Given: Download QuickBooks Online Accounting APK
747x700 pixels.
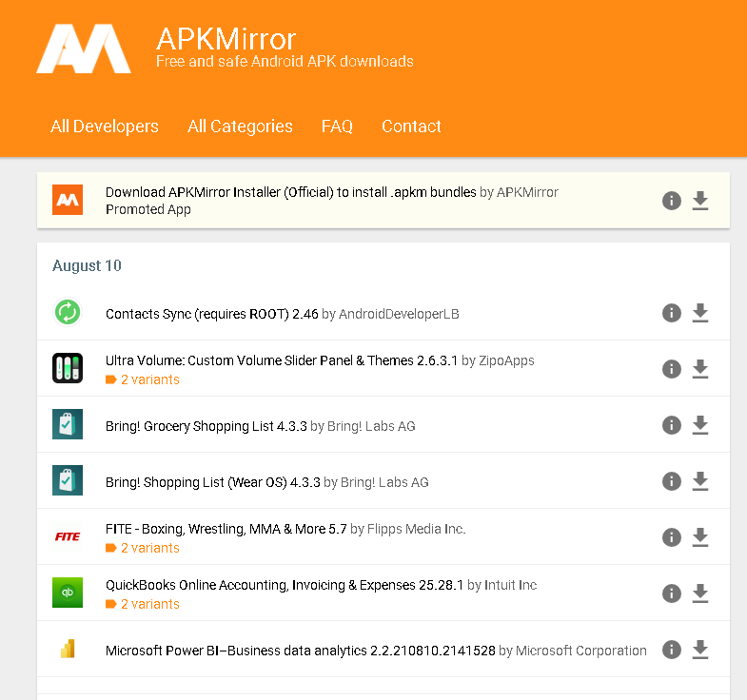Looking at the screenshot, I should tap(700, 593).
